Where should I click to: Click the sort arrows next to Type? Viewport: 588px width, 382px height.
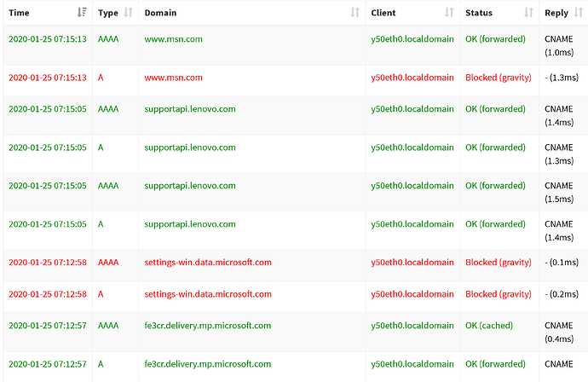(x=129, y=13)
